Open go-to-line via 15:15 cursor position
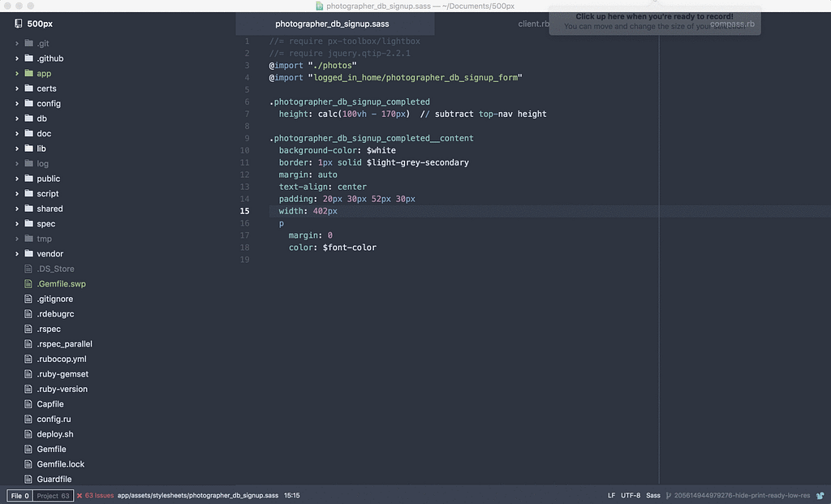Image resolution: width=831 pixels, height=504 pixels. point(292,496)
